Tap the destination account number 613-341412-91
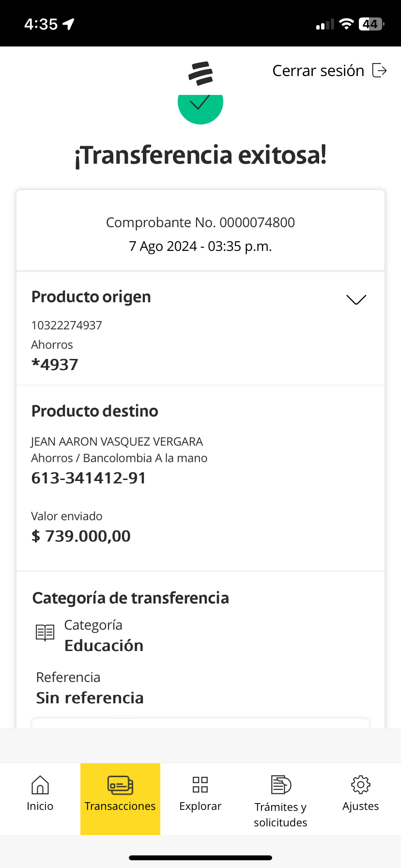401x868 pixels. point(89,478)
